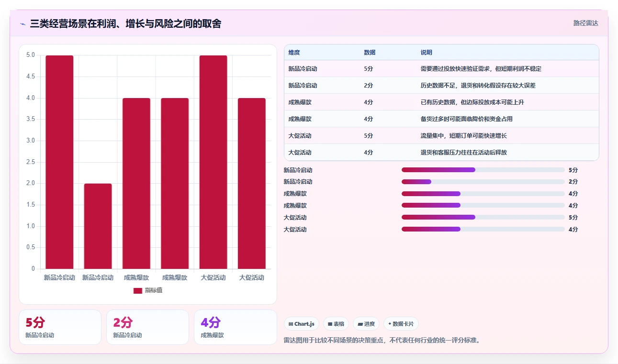Click the 路径雷达 label in the header
The image size is (618, 364).
click(x=586, y=23)
